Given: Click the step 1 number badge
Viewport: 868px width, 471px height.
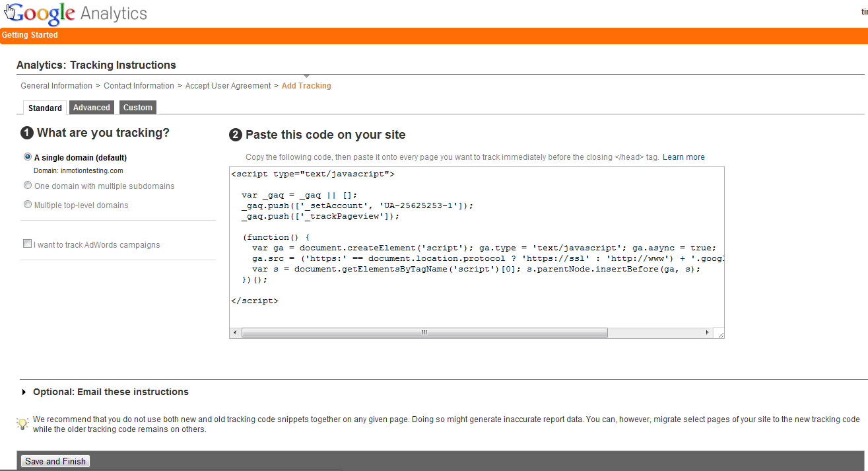Looking at the screenshot, I should (x=27, y=133).
